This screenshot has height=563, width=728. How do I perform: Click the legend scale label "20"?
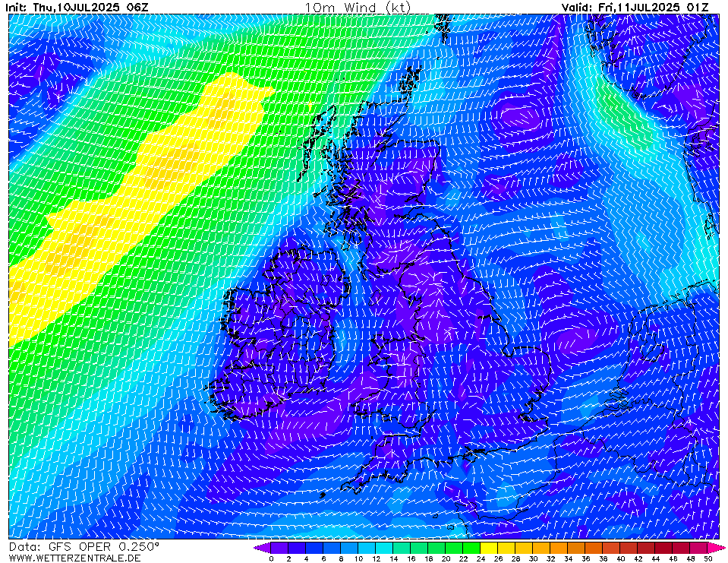click(x=446, y=558)
